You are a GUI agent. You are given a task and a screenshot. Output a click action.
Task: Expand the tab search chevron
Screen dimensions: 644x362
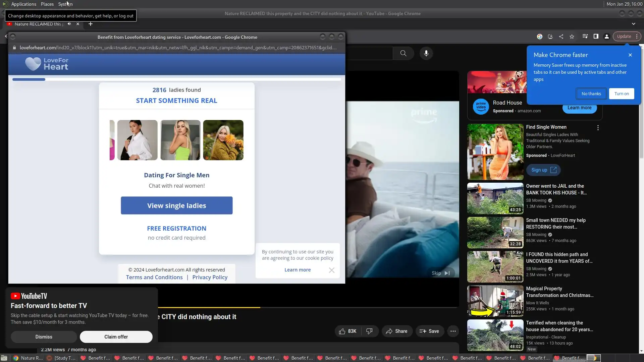[x=634, y=24]
